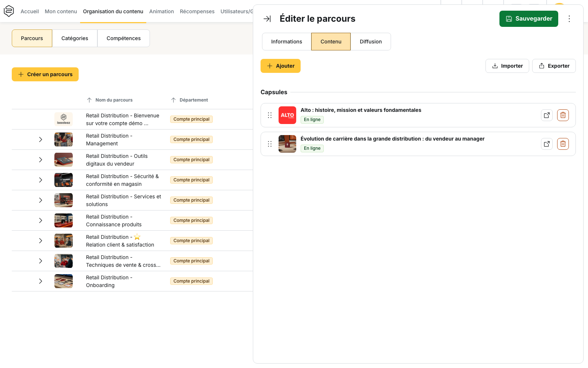Click Créer un parcours
Image resolution: width=588 pixels, height=368 pixels.
click(x=45, y=74)
